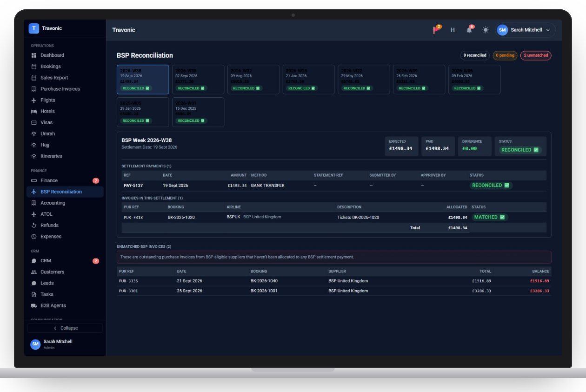Click unmatched invoice PUR-3335
Screen dimensions: 586x392
pos(128,281)
